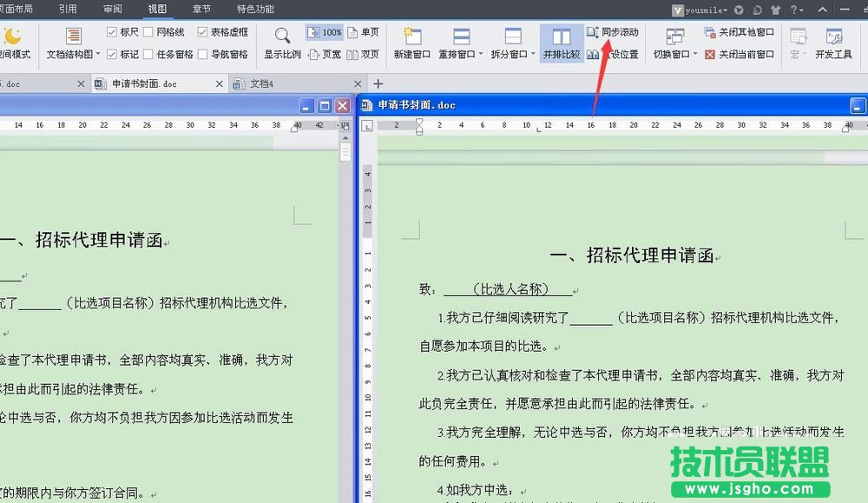Image resolution: width=868 pixels, height=503 pixels.
Task: Select the 并排比较 side-by-side compare icon
Action: click(x=562, y=43)
